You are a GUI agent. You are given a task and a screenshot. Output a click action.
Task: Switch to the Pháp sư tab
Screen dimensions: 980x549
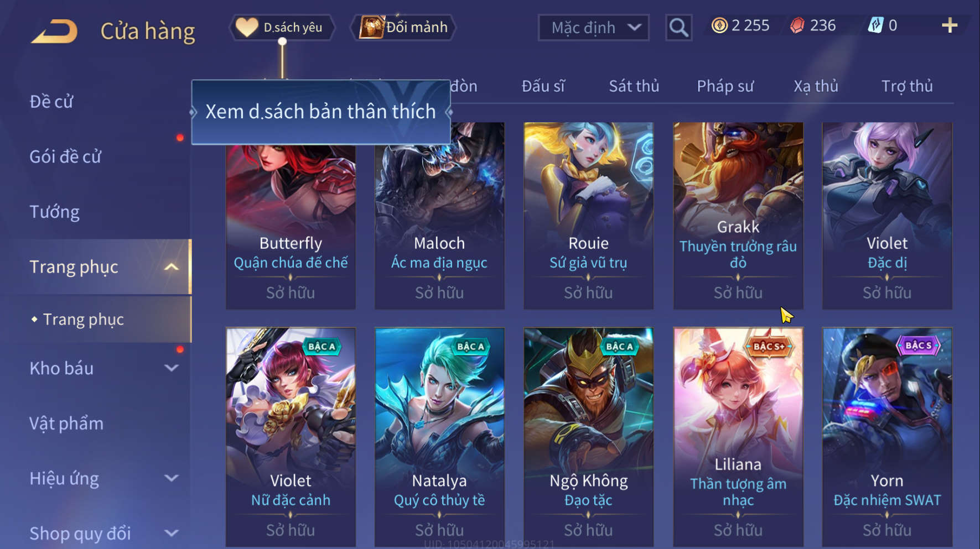point(725,86)
